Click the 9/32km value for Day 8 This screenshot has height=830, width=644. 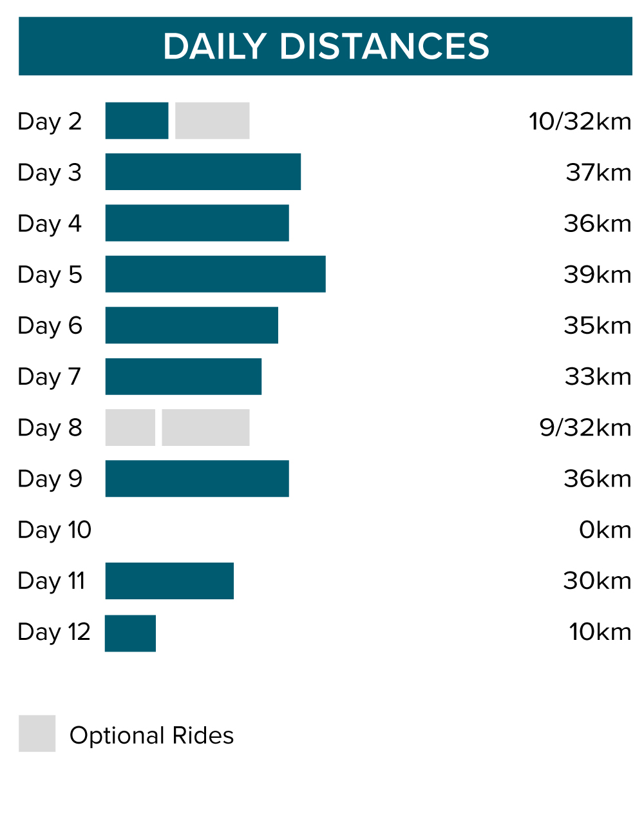pos(585,428)
